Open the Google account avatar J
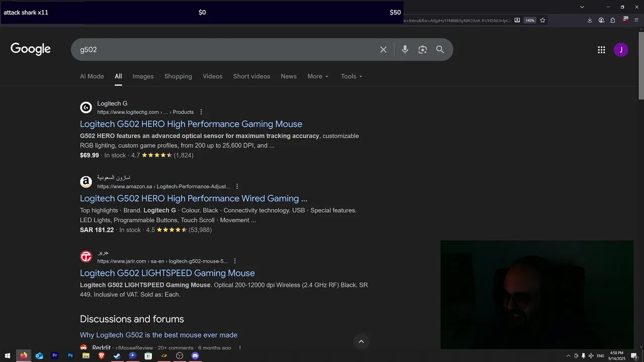Viewport: 644px width, 362px height. click(x=621, y=50)
